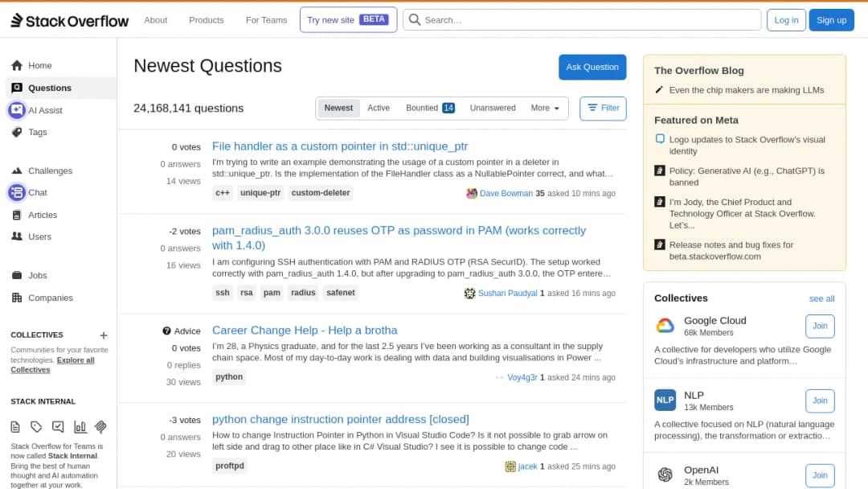Screen dimensions: 868x489
Task: Open the Filter button
Action: pyautogui.click(x=603, y=108)
